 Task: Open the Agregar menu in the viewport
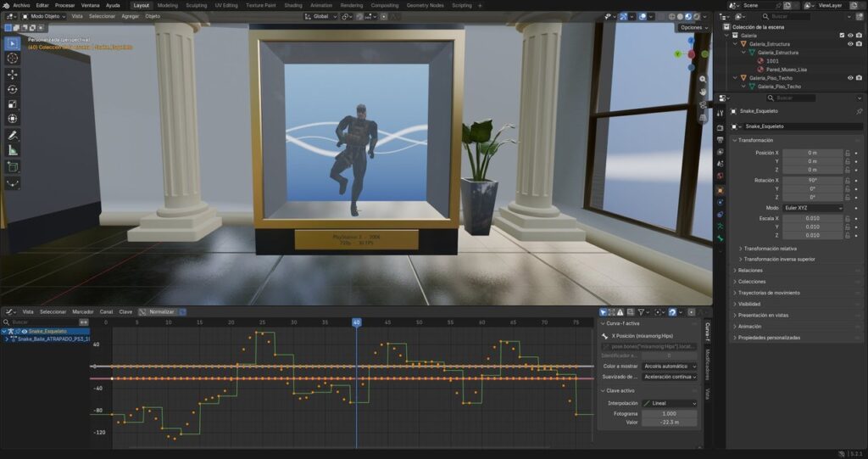tap(130, 17)
